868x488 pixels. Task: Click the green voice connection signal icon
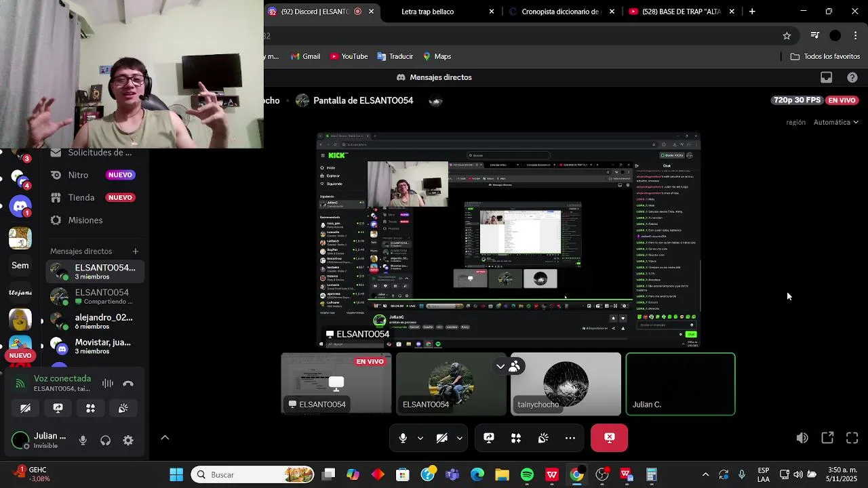tap(20, 384)
